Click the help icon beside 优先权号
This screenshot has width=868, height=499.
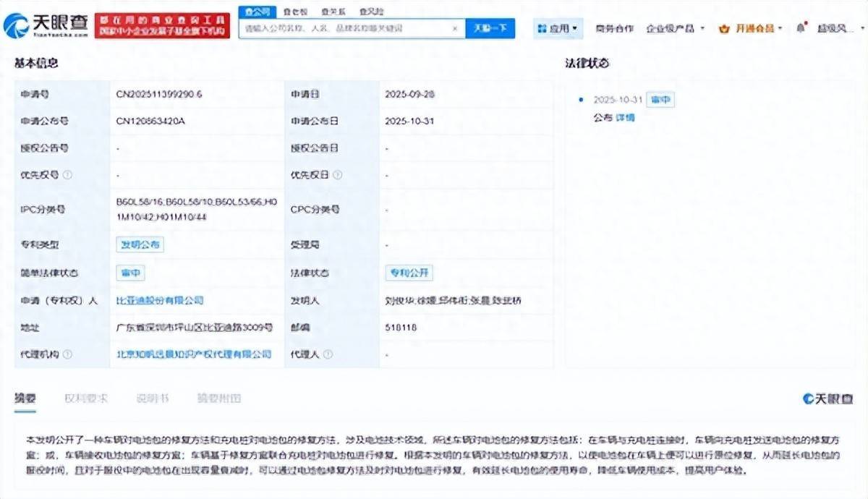pyautogui.click(x=67, y=175)
